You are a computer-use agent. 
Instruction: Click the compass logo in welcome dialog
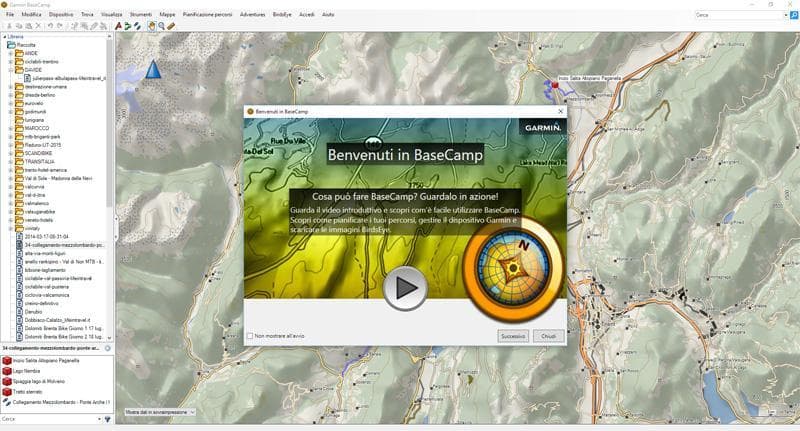point(514,268)
